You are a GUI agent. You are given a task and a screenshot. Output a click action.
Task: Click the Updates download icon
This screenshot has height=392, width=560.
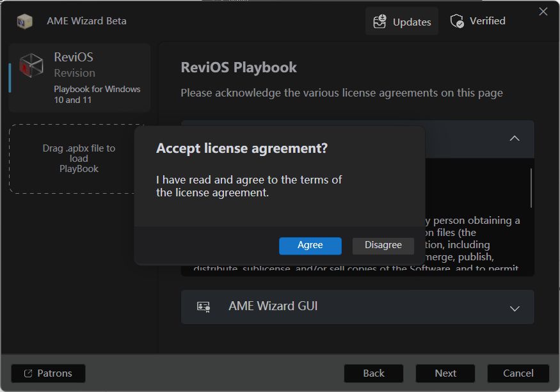[380, 21]
